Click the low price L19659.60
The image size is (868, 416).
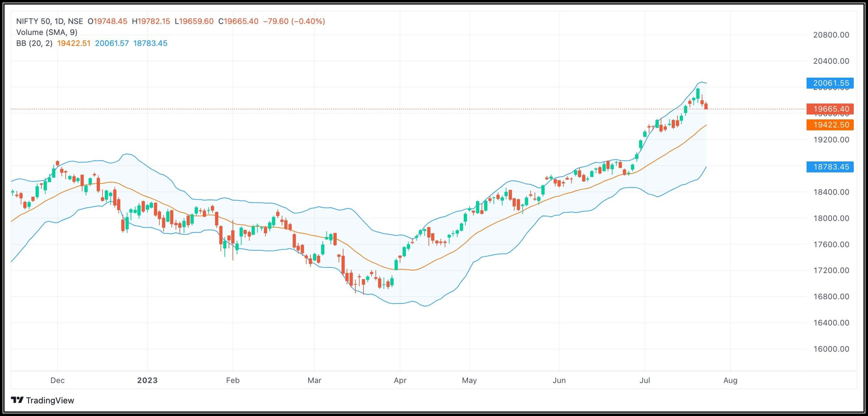pos(194,21)
